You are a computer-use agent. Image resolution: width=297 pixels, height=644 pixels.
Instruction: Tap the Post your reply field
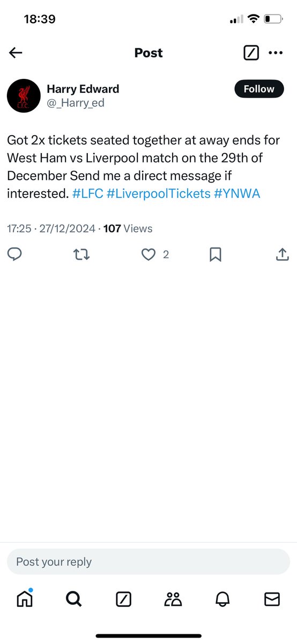tap(148, 562)
